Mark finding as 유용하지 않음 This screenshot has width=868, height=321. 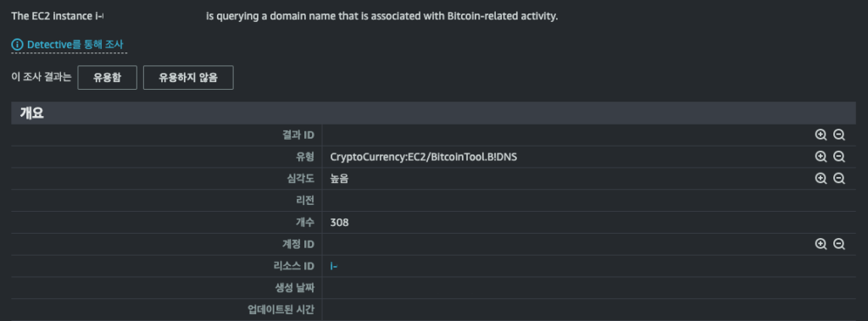188,77
